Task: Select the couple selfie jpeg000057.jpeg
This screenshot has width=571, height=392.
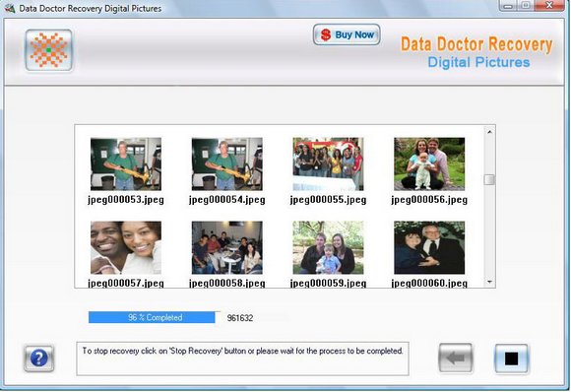Action: [126, 248]
